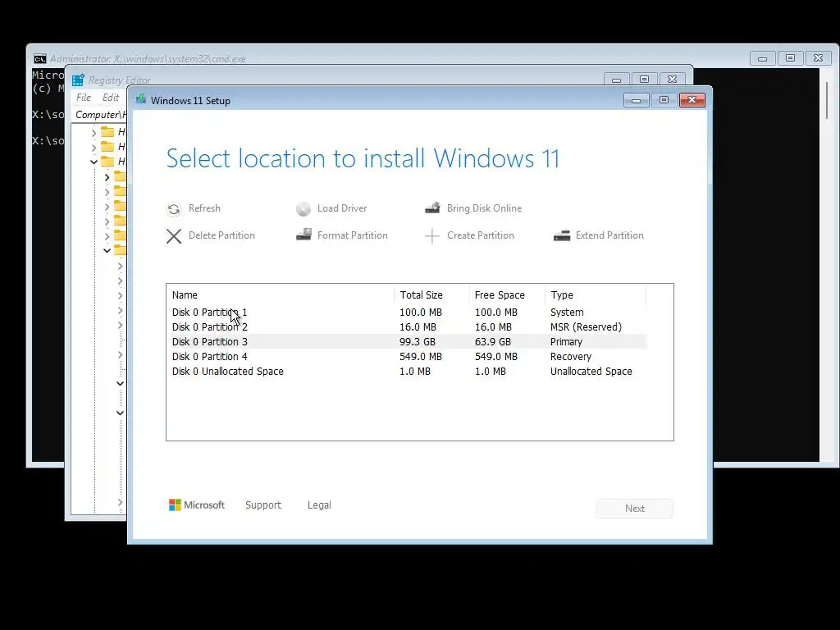The width and height of the screenshot is (840, 630).
Task: Click the Type column header
Action: 596,295
